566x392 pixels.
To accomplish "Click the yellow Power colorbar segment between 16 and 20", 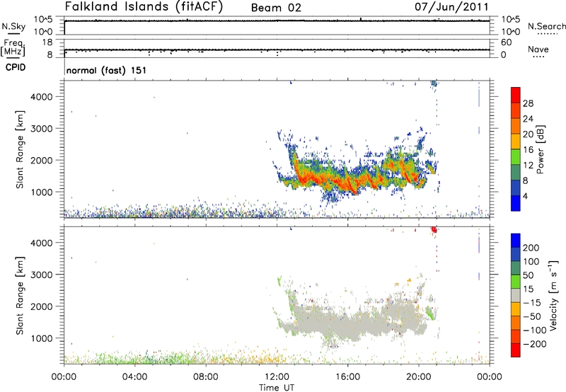I will click(516, 141).
